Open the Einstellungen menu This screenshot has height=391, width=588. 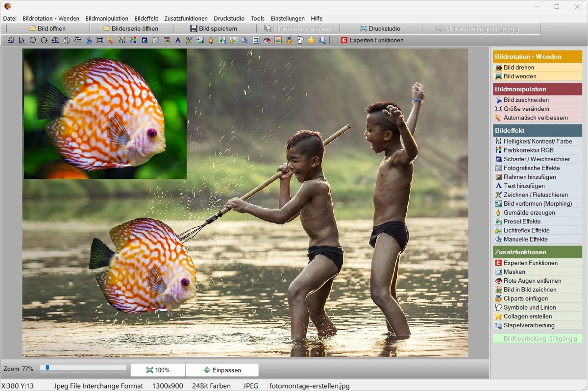coord(288,18)
